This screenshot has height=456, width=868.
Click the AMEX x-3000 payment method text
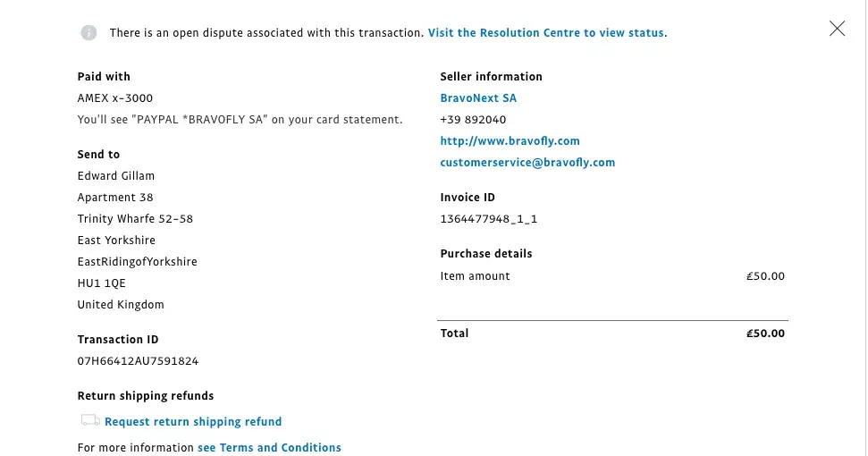pyautogui.click(x=115, y=98)
